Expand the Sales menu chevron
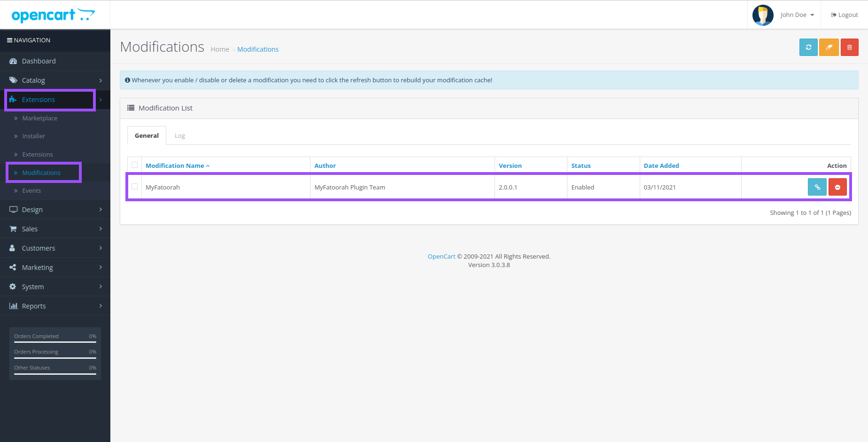The width and height of the screenshot is (868, 442). (101, 229)
